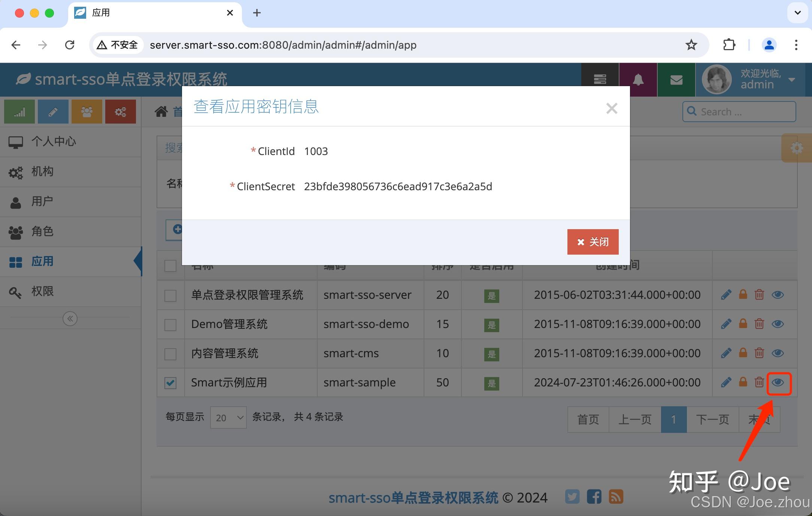This screenshot has height=516, width=812.
Task: Select the blue pencil shortcut icon
Action: (x=53, y=111)
